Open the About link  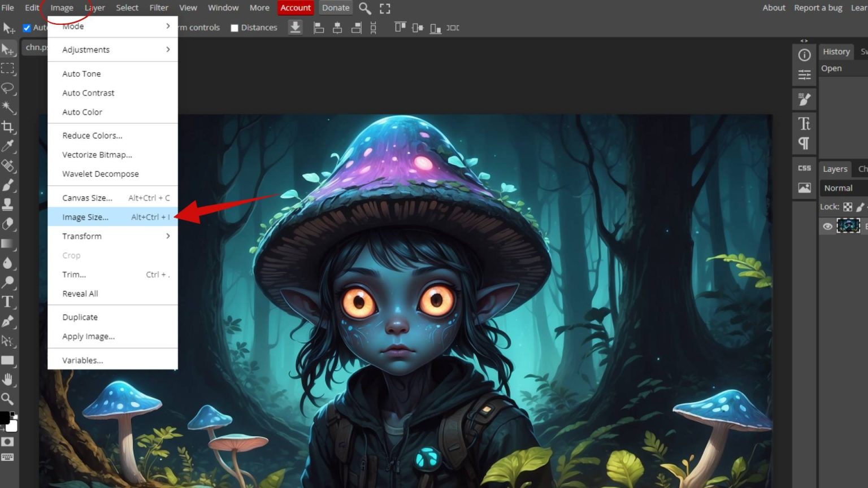tap(774, 8)
